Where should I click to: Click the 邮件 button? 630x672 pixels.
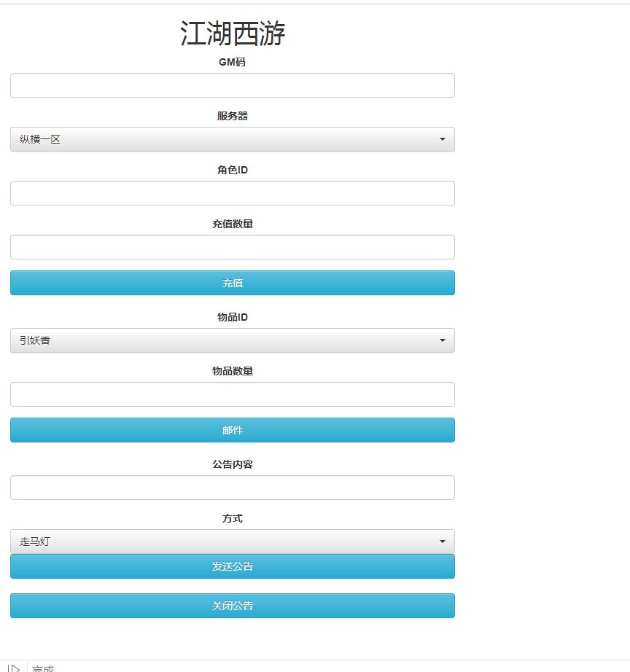pos(232,430)
